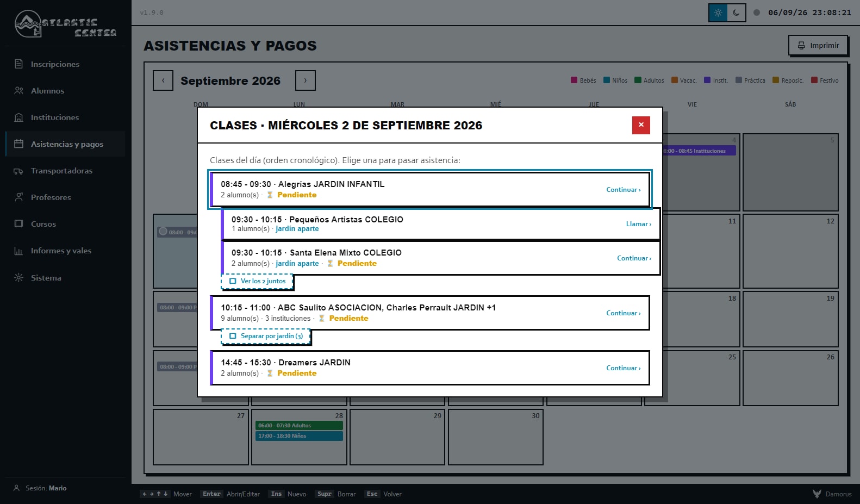860x504 pixels.
Task: Select calendar day 29
Action: point(397,437)
